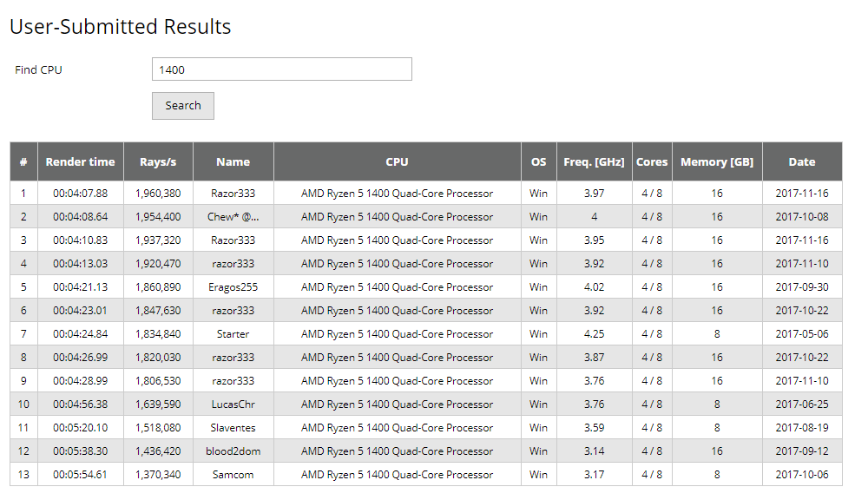This screenshot has height=500, width=868.
Task: Click the name Eragos255
Action: click(x=233, y=287)
